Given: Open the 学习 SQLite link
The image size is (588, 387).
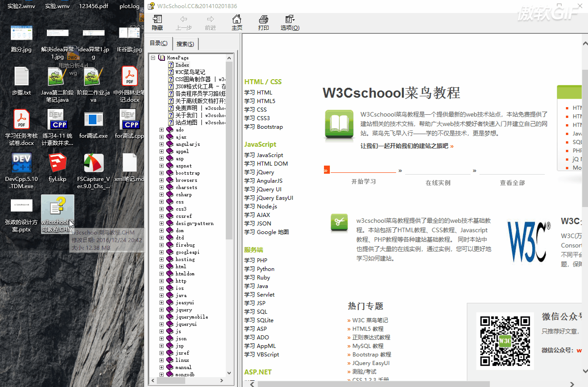Looking at the screenshot, I should 259,320.
